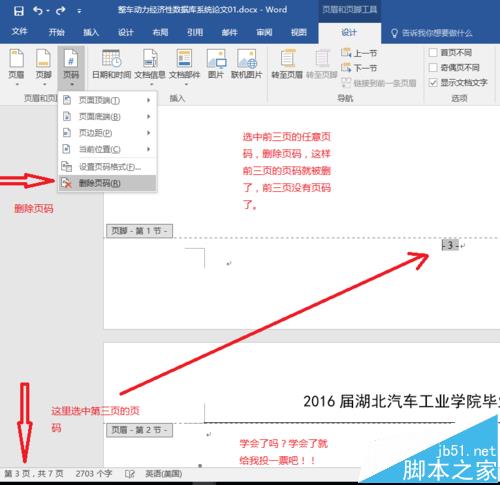The height and width of the screenshot is (485, 500).
Task: Expand the undo history arrow
Action: [48, 11]
